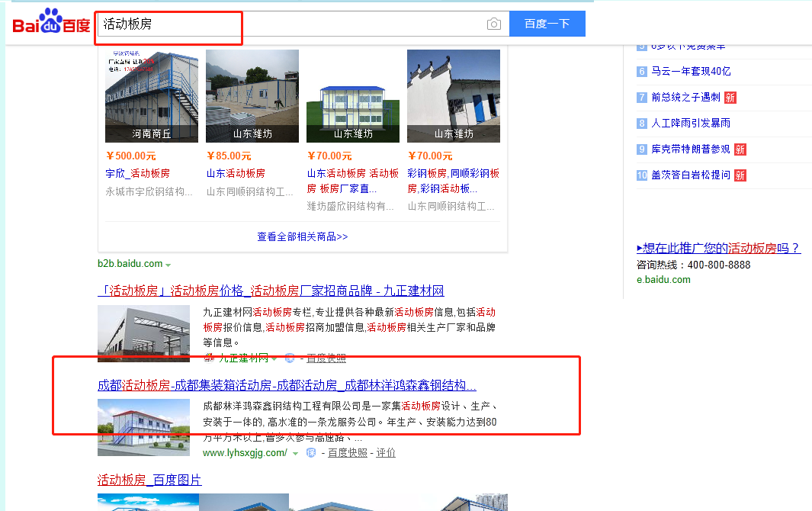Viewport: 812px width, 511px height.
Task: Open hot search 前总统之子遇刺
Action: pos(685,98)
